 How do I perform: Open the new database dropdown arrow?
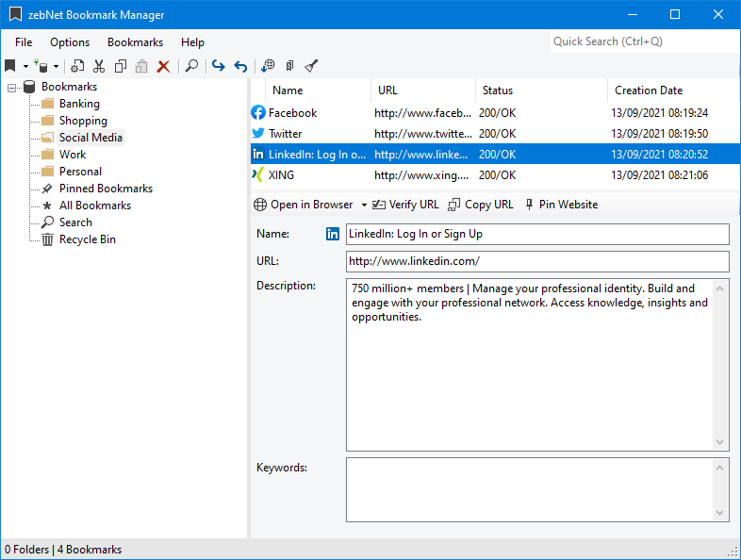tap(56, 67)
